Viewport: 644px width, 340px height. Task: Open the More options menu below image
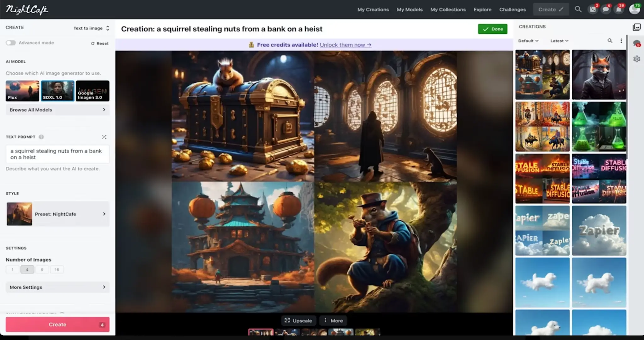click(x=333, y=320)
